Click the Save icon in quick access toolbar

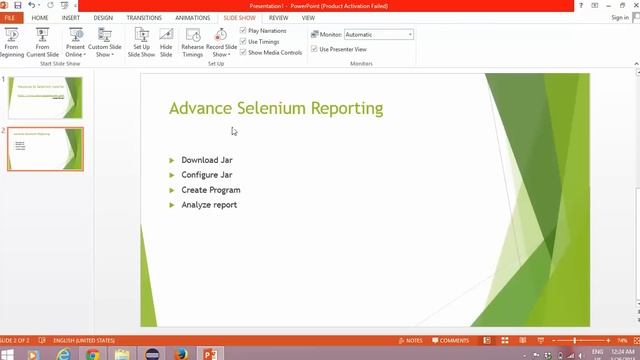18,5
